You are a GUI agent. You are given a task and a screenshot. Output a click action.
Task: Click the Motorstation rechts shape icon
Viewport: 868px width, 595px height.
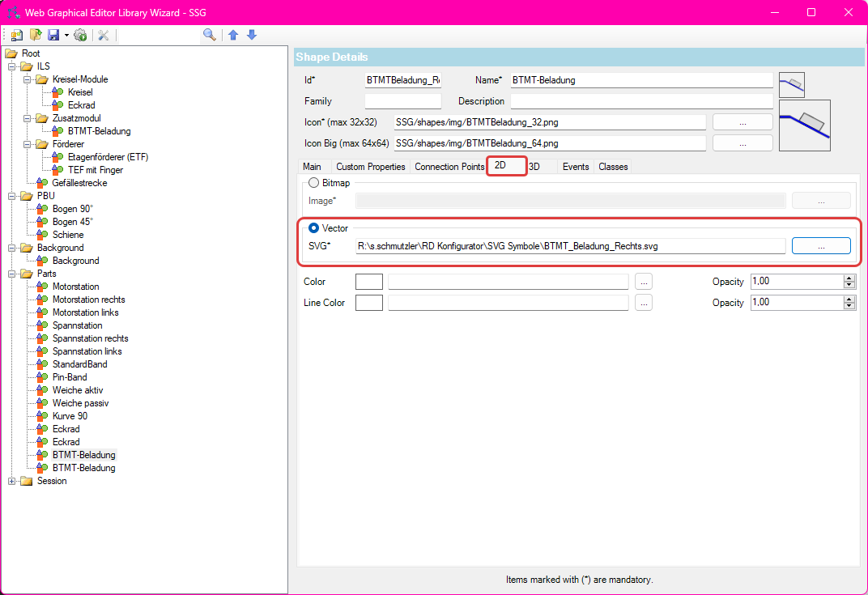pos(42,300)
